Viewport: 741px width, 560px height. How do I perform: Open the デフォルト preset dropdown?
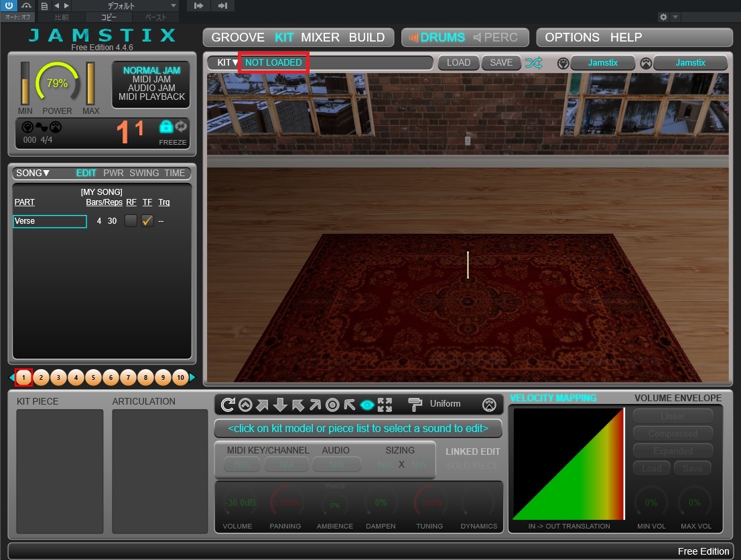tap(125, 6)
